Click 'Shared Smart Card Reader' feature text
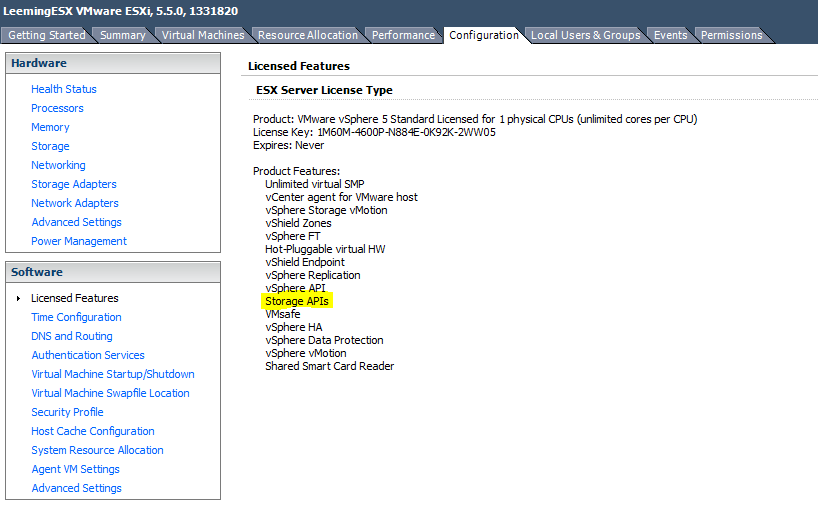Viewport: 818px width, 514px height. tap(330, 366)
